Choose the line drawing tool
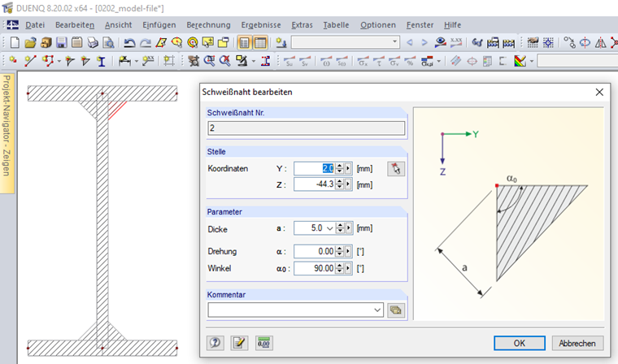This screenshot has width=618, height=364. coord(30,61)
